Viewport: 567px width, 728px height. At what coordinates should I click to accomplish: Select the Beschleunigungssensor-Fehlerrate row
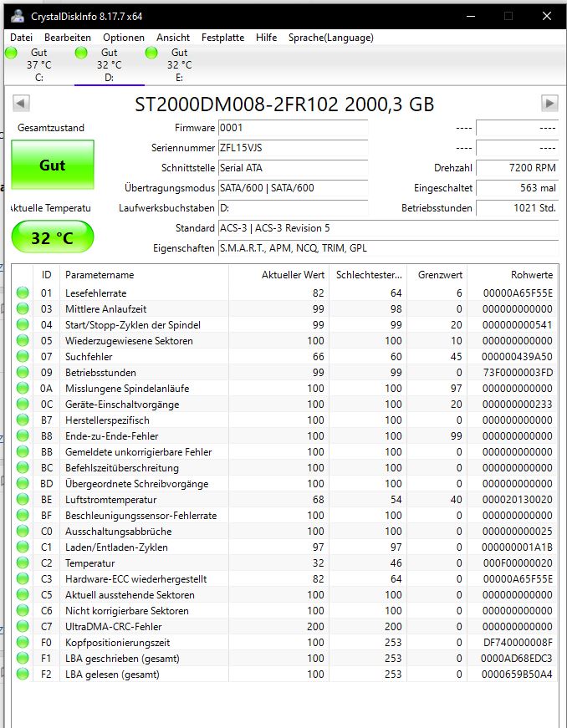pyautogui.click(x=284, y=516)
